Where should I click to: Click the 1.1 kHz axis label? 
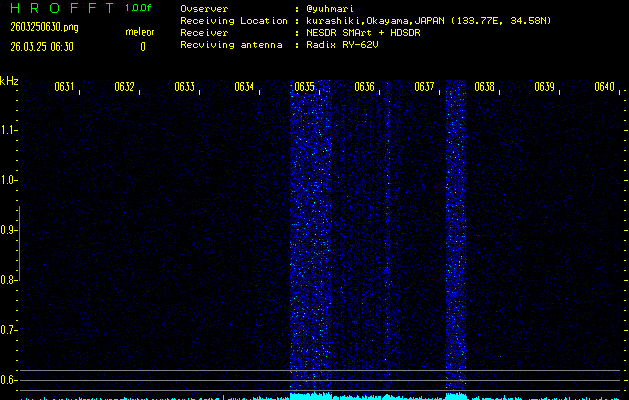point(8,130)
